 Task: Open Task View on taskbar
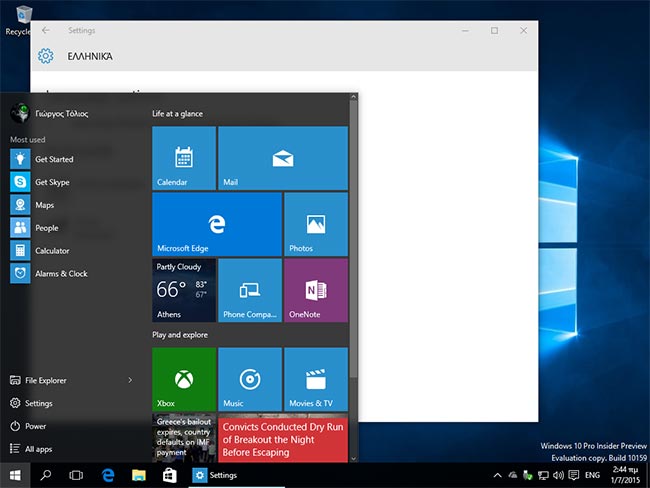(76, 475)
